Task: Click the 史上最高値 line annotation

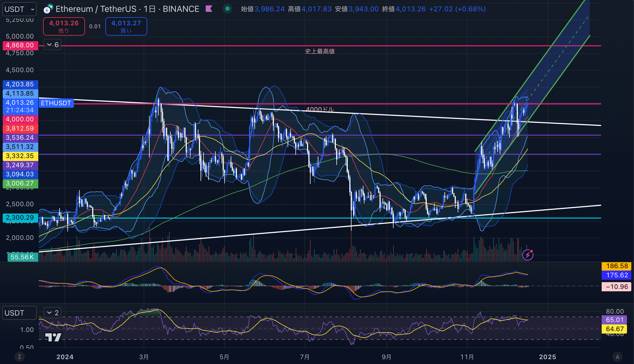Action: click(x=320, y=51)
